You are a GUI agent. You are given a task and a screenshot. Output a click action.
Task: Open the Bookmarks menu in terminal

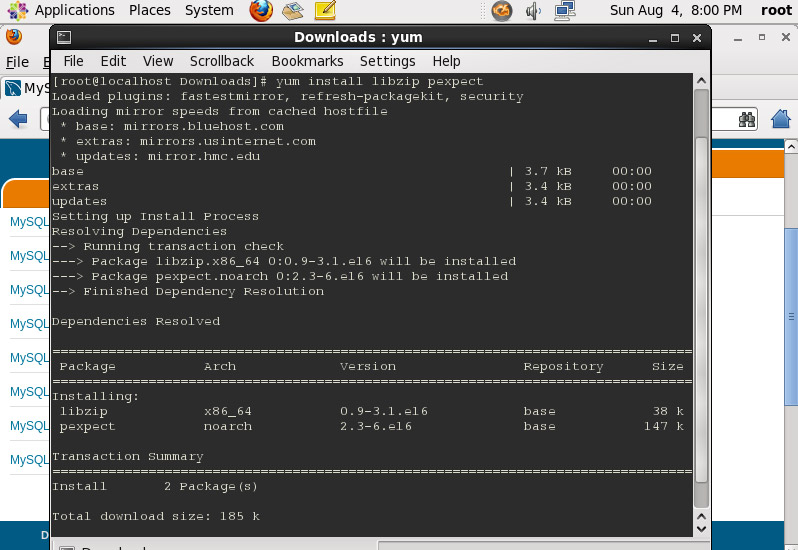pyautogui.click(x=307, y=61)
